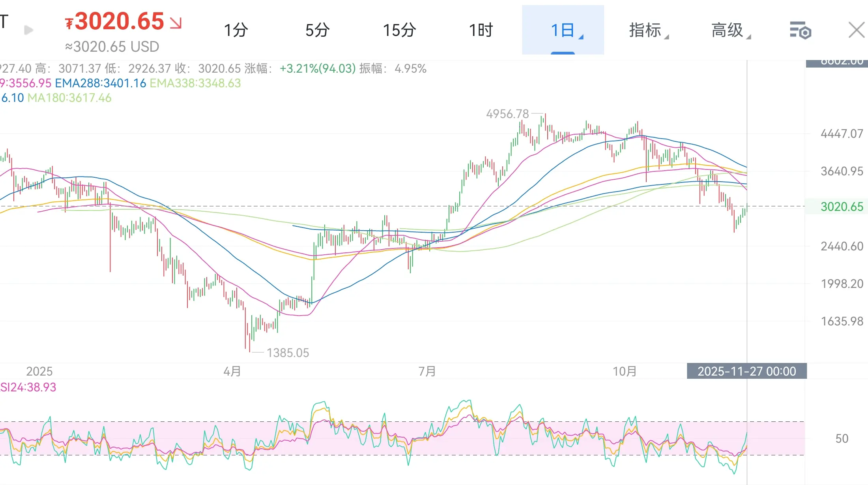The width and height of the screenshot is (868, 485).
Task: Click the MA180:3617.46 indicator label
Action: [x=69, y=98]
